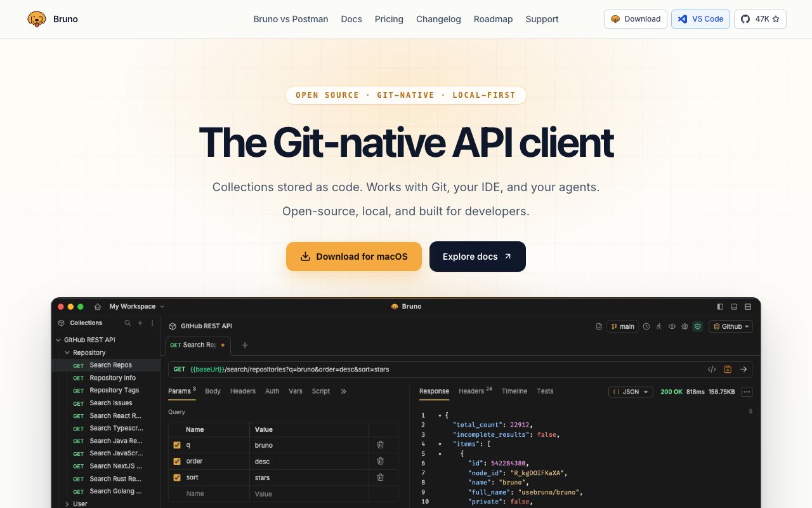The image size is (812, 508).
Task: Open the My Workspace dropdown
Action: [x=137, y=307]
